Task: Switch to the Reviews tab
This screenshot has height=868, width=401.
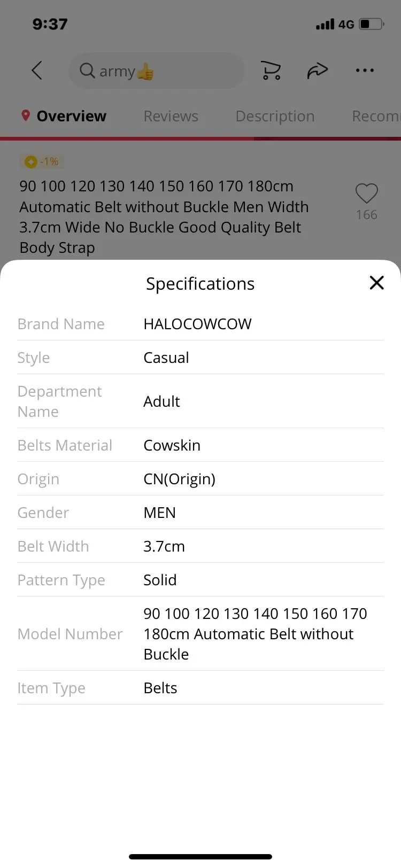Action: tap(171, 116)
